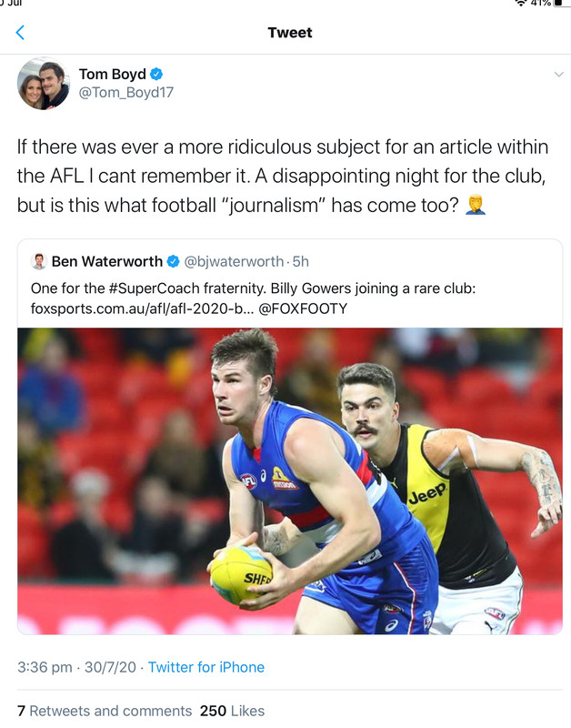Click Ben Waterworth's small avatar
This screenshot has width=571, height=728.
pos(39,261)
